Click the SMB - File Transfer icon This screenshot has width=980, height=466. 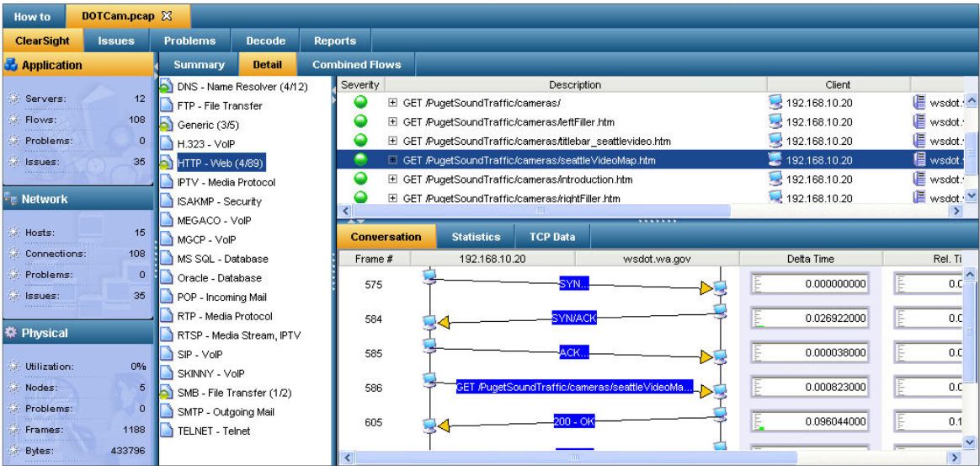[x=166, y=393]
